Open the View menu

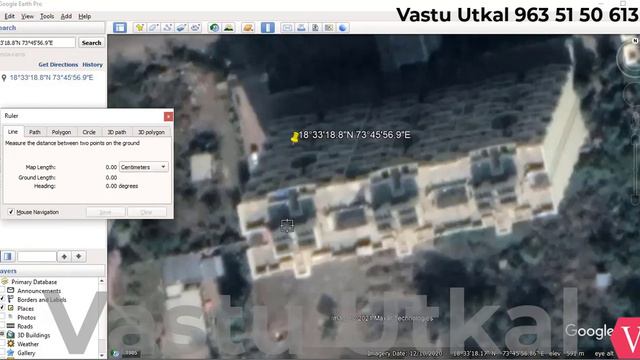(27, 16)
